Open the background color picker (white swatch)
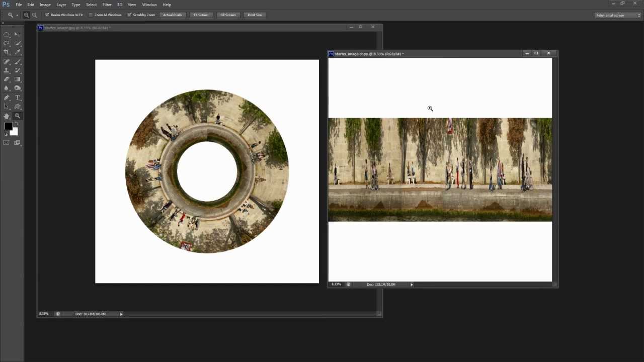Screen dimensions: 644x362 (x=15, y=133)
